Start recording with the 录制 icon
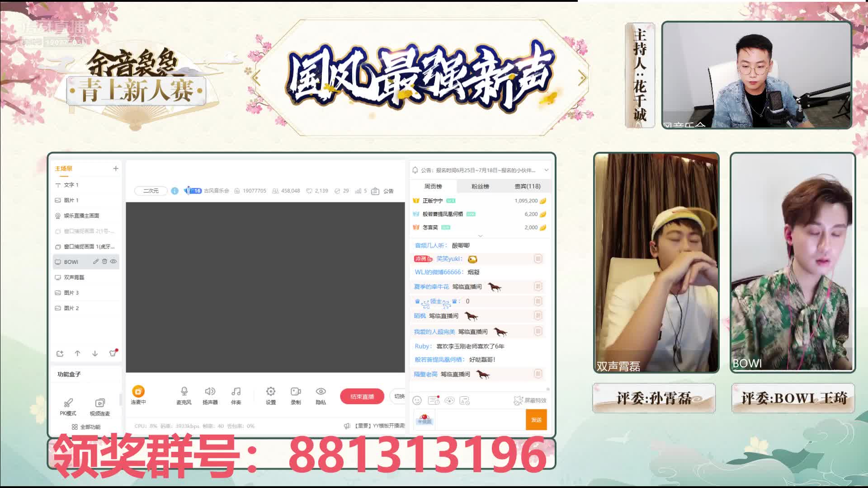The height and width of the screenshot is (488, 868). (296, 393)
